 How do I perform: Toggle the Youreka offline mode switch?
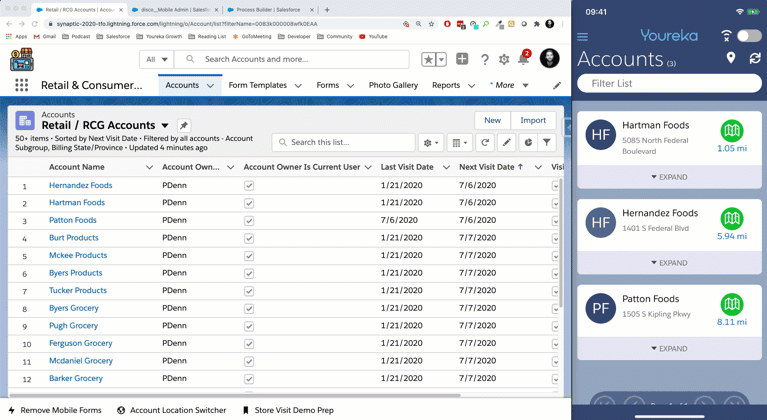point(749,36)
